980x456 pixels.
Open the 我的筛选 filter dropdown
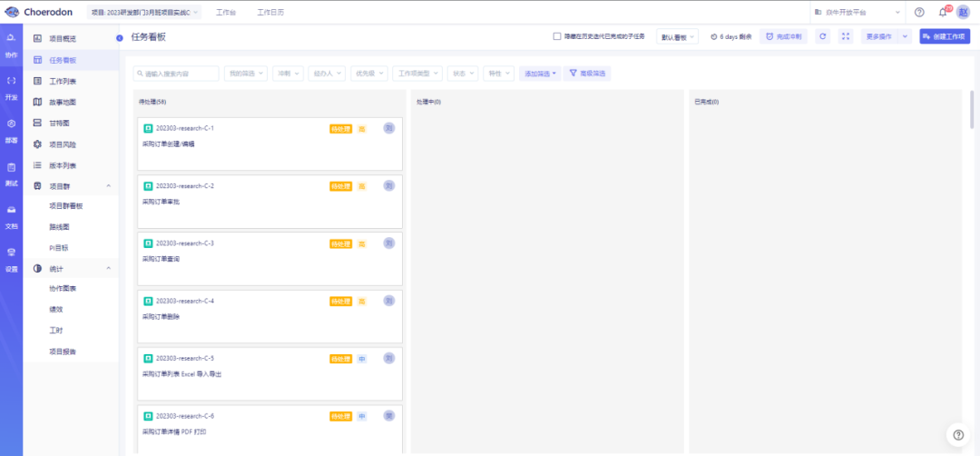point(246,74)
